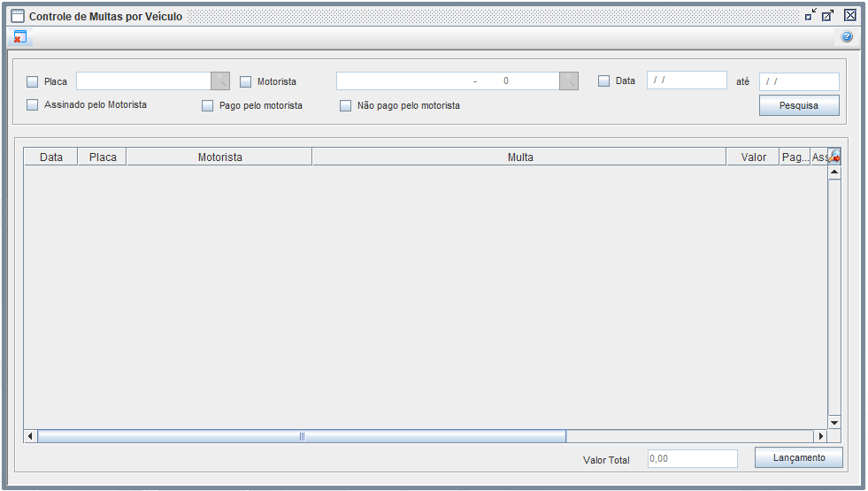Minimize the Controle de Multas window
868x491 pixels.
[810, 15]
